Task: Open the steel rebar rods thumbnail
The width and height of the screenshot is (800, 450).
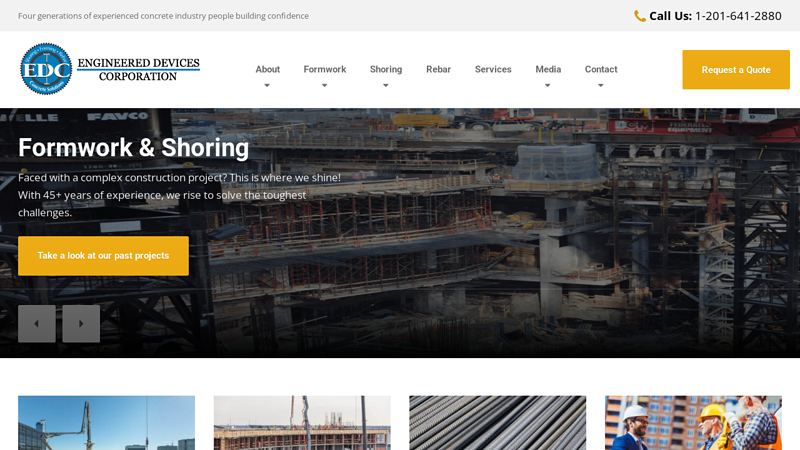Action: 497,422
